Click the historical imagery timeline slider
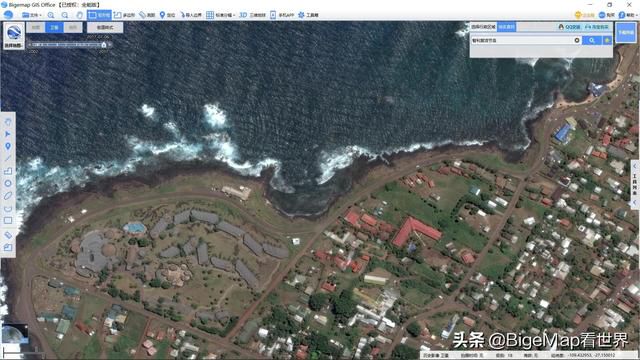Image resolution: width=640 pixels, height=360 pixels. (x=68, y=45)
